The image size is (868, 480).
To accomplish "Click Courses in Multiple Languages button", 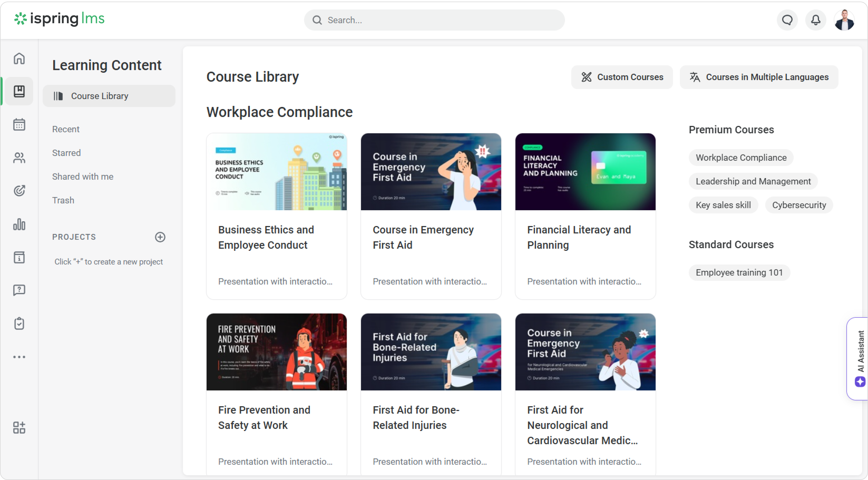I will [x=759, y=77].
